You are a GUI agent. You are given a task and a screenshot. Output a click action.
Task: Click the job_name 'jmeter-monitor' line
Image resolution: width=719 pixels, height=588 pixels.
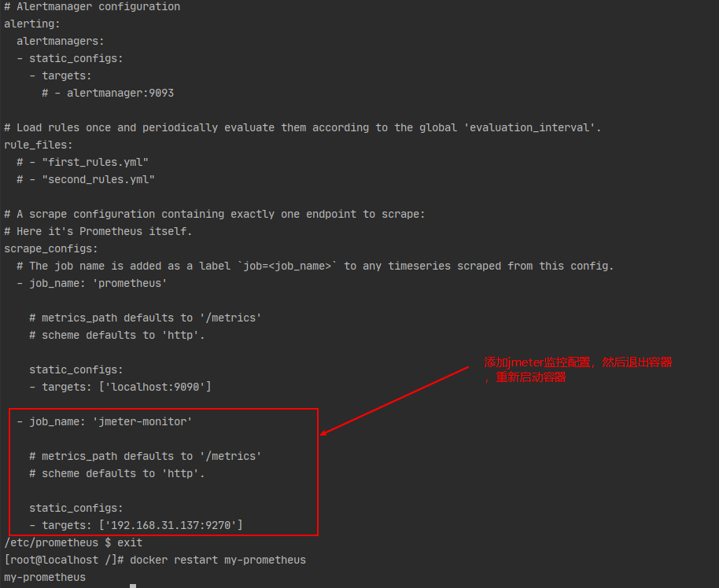point(105,421)
